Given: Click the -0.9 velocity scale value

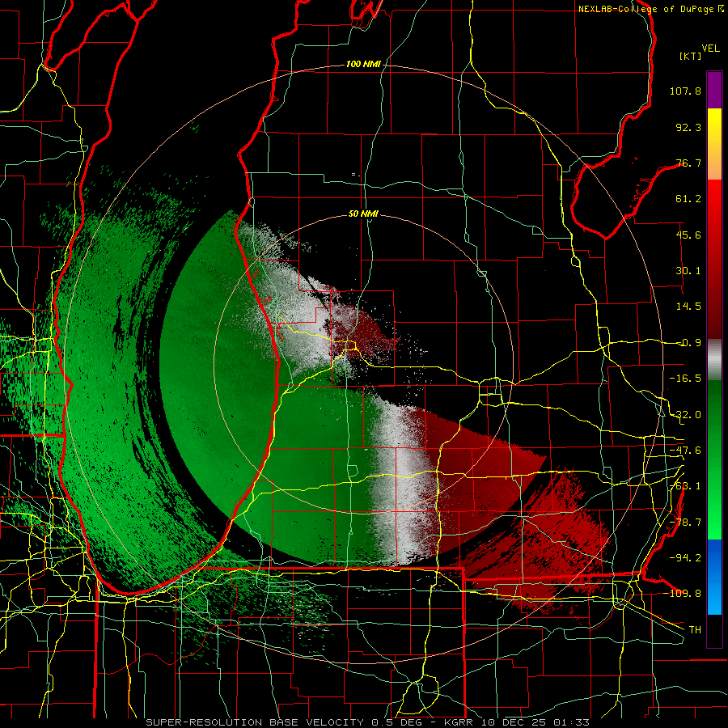Looking at the screenshot, I should point(688,343).
